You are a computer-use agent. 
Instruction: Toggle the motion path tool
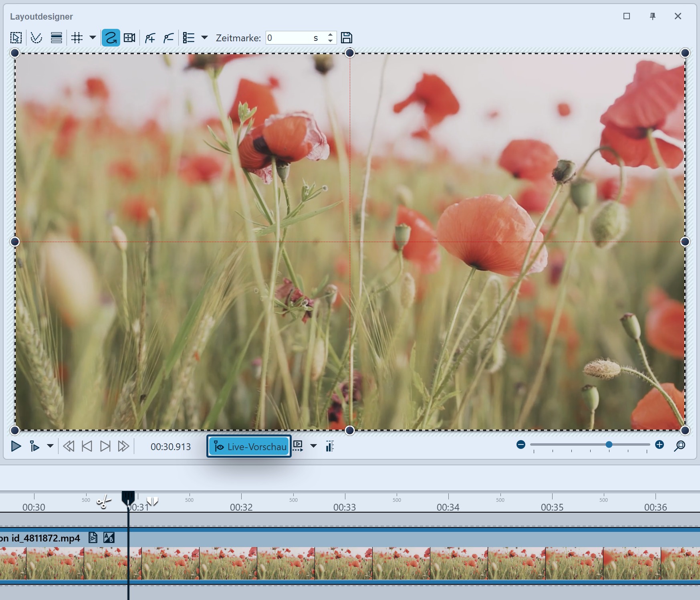[x=111, y=38]
